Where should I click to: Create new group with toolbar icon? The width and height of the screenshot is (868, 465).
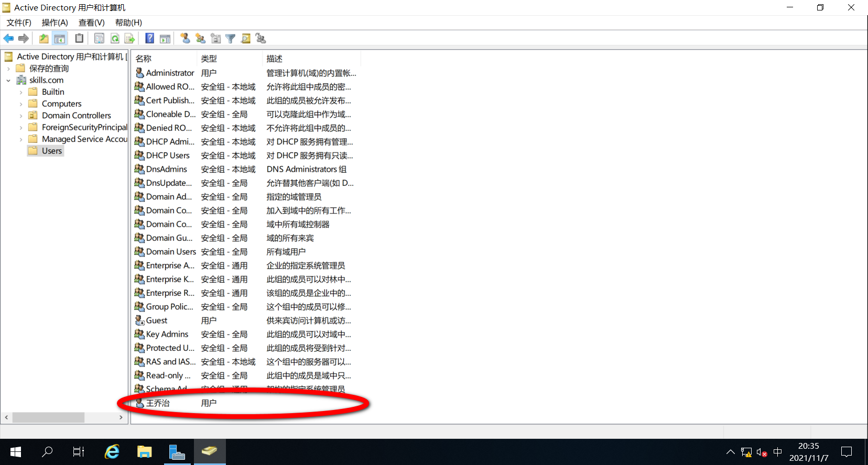200,38
